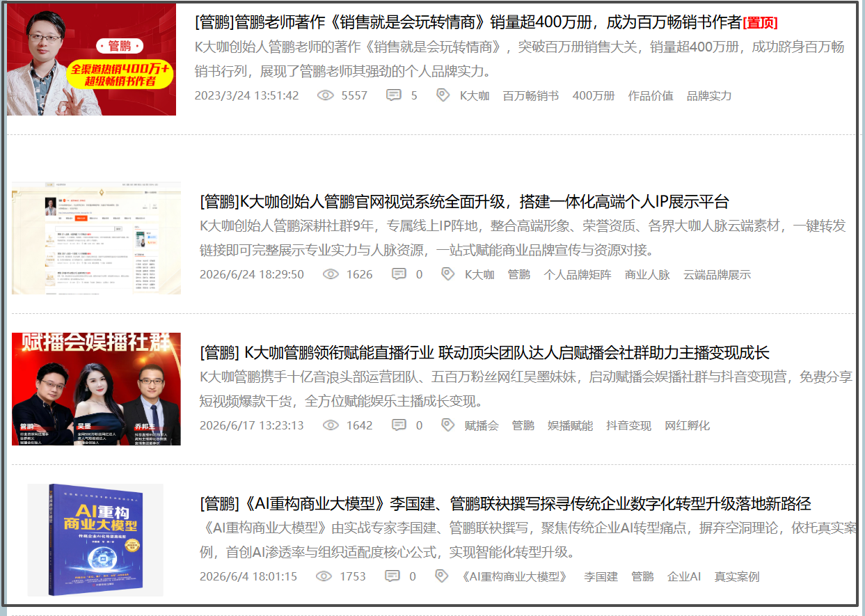Click the summary starting K大咖管鹏携手十亿音浪

[x=527, y=389]
